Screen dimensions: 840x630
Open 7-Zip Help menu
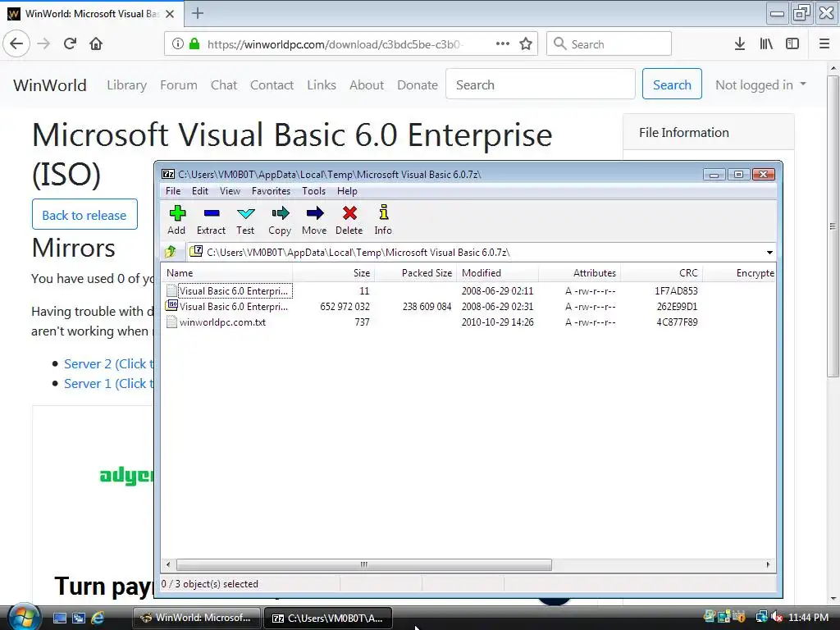[347, 190]
